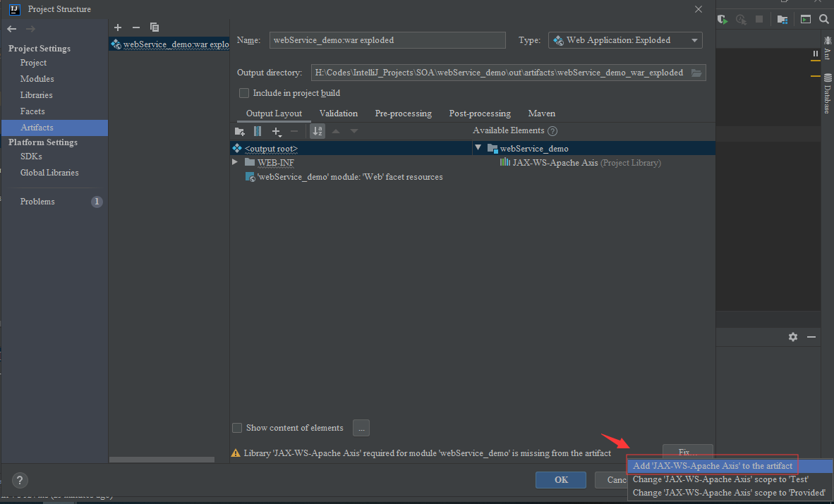Collapse the webService_demo available elements node
This screenshot has height=504, width=834.
pyautogui.click(x=478, y=148)
